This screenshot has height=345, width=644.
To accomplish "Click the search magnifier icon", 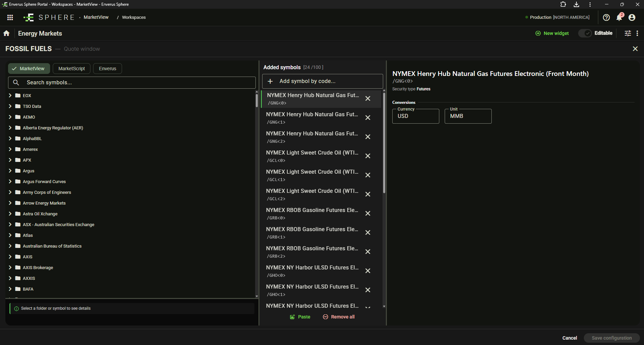I will click(x=16, y=82).
